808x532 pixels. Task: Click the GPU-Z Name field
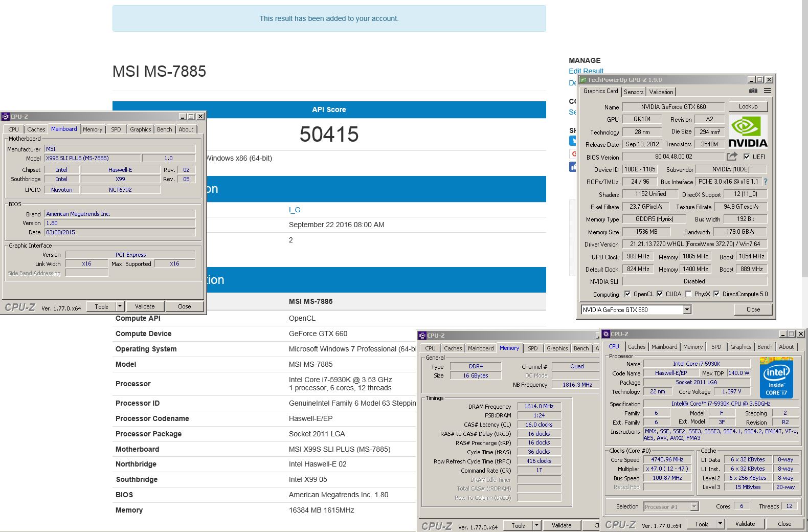[674, 107]
